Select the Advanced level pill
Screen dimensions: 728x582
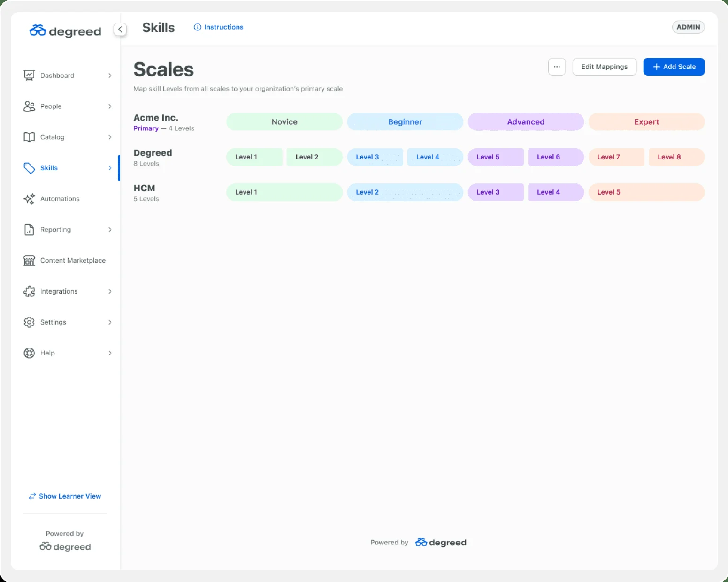(x=526, y=122)
